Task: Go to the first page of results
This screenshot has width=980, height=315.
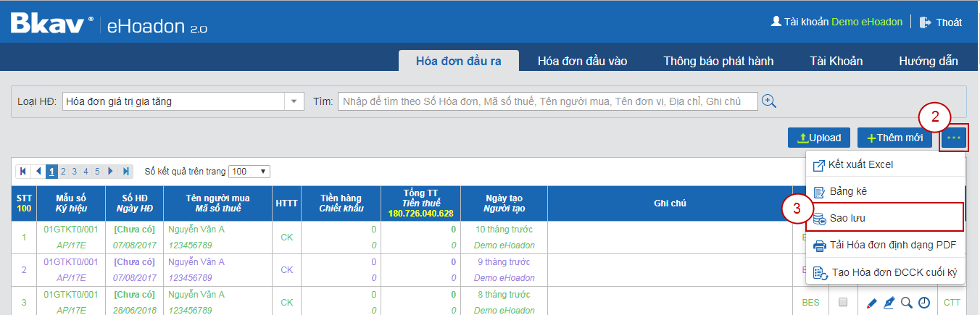Action: click(23, 172)
